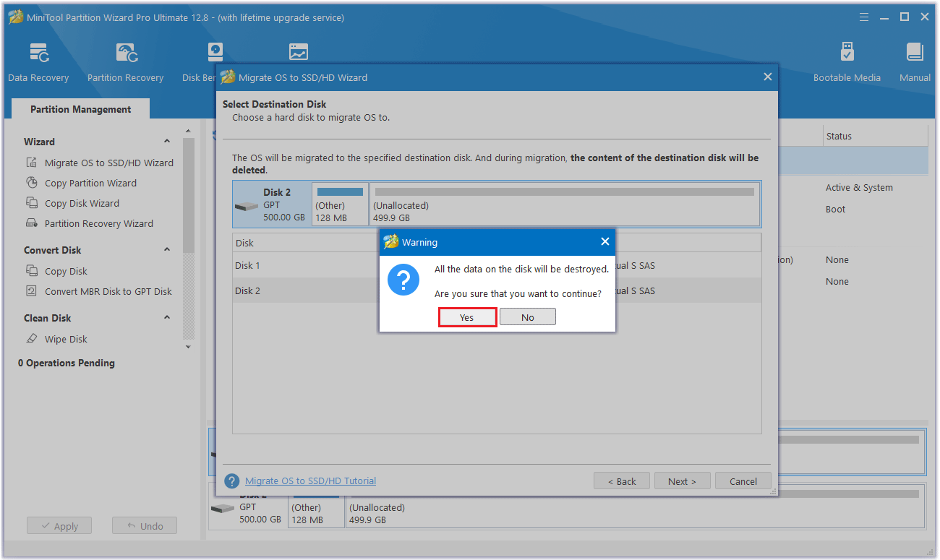The height and width of the screenshot is (560, 940).
Task: Click the Apply button
Action: tap(59, 526)
